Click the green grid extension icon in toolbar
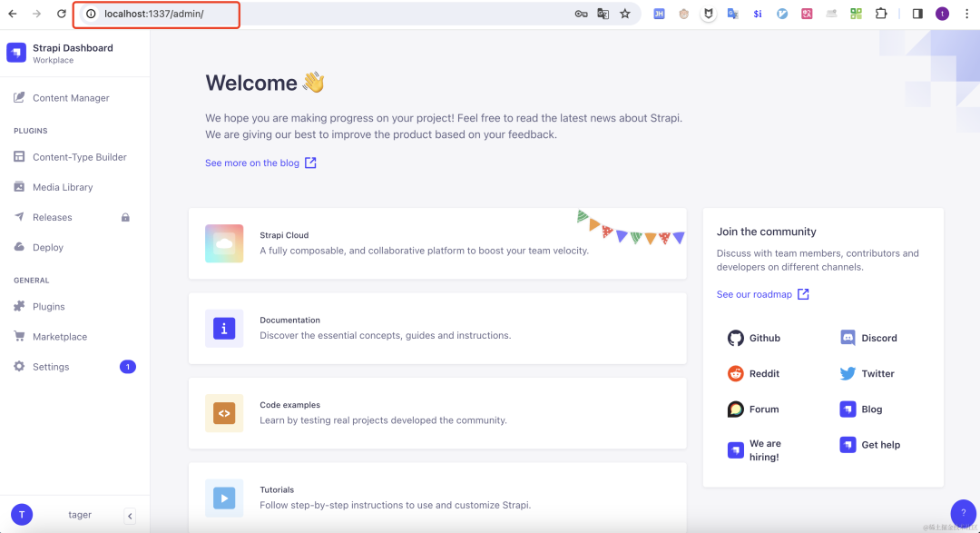This screenshot has height=533, width=980. coord(857,14)
